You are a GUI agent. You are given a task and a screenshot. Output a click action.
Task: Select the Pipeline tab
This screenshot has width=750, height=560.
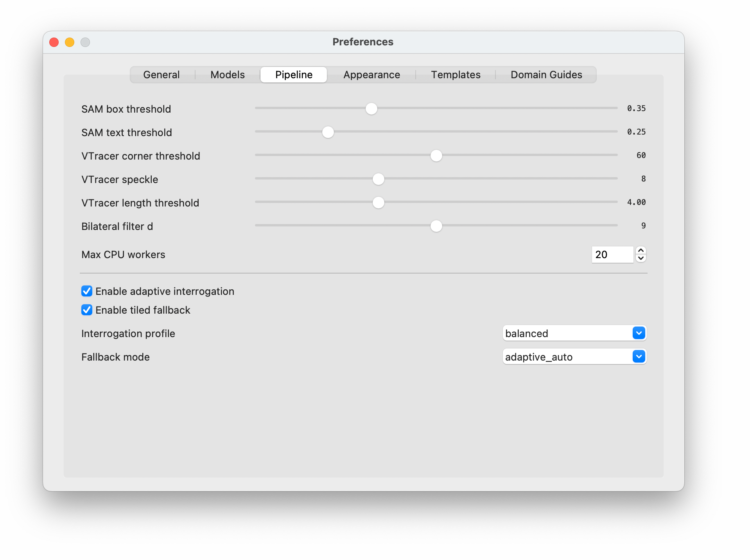[x=293, y=74]
